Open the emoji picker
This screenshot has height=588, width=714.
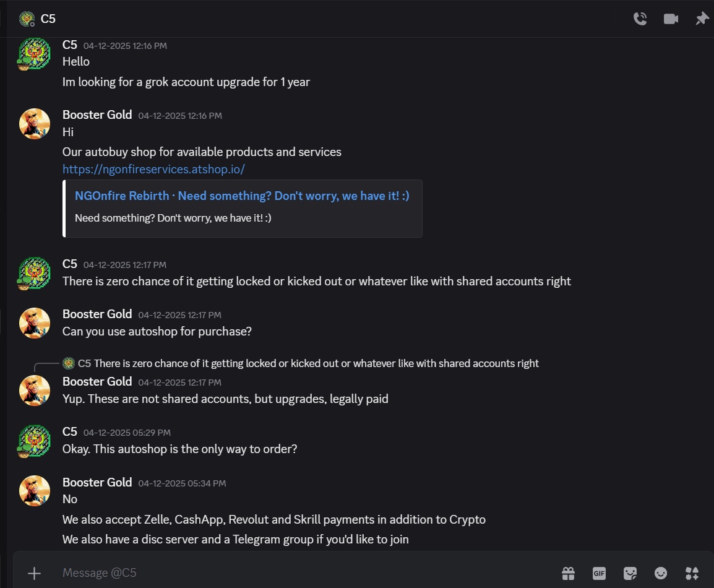coord(661,573)
